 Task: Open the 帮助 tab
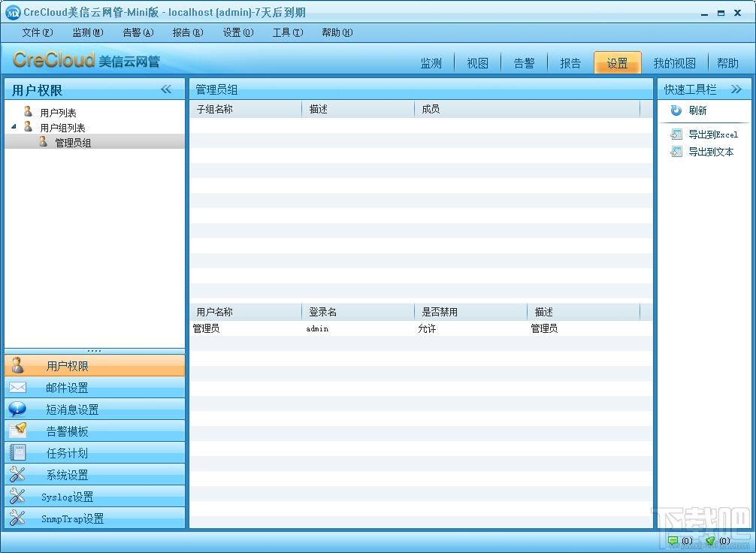tap(727, 62)
